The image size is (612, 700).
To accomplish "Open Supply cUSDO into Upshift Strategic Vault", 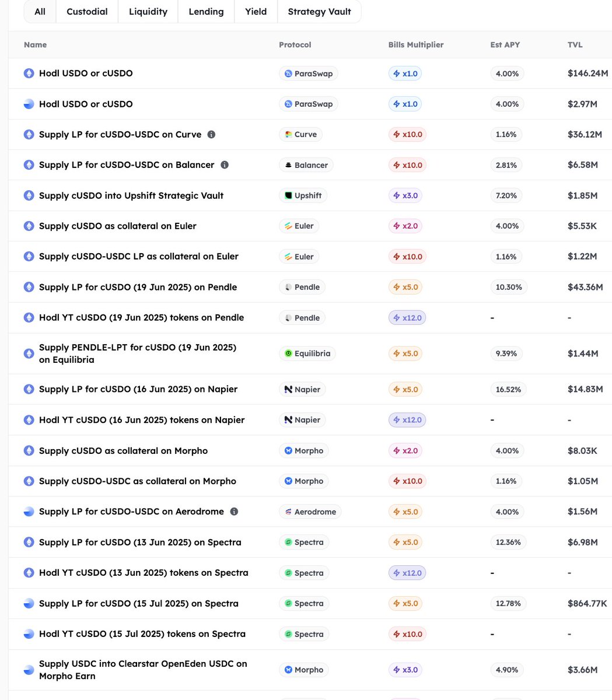I will (x=131, y=195).
